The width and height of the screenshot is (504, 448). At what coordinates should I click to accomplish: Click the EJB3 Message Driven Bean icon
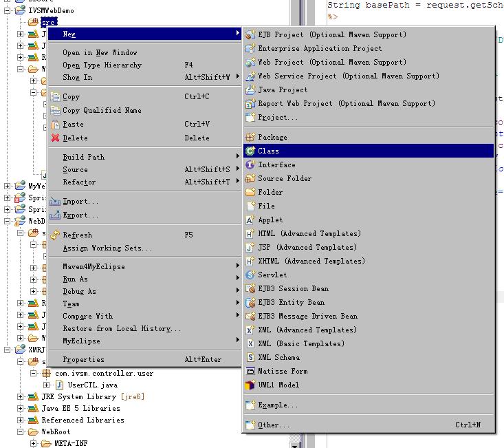point(250,316)
